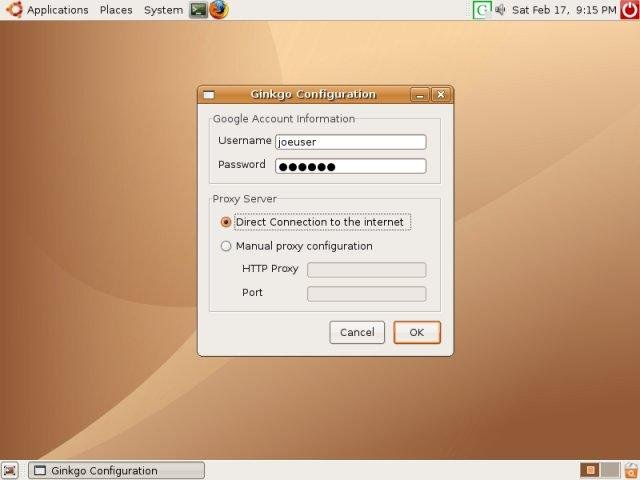Viewport: 640px width, 480px height.
Task: Launch the terminal from the top panel
Action: click(x=198, y=10)
